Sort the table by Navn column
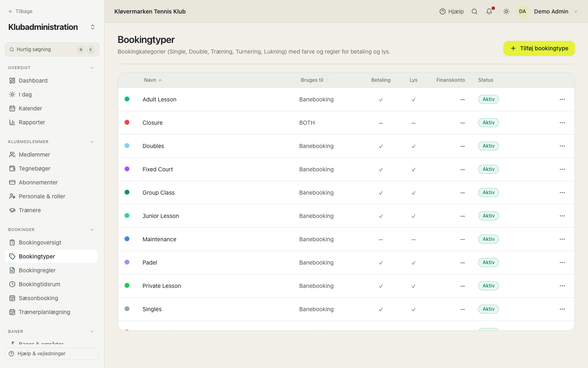This screenshot has height=368, width=588. point(153,80)
